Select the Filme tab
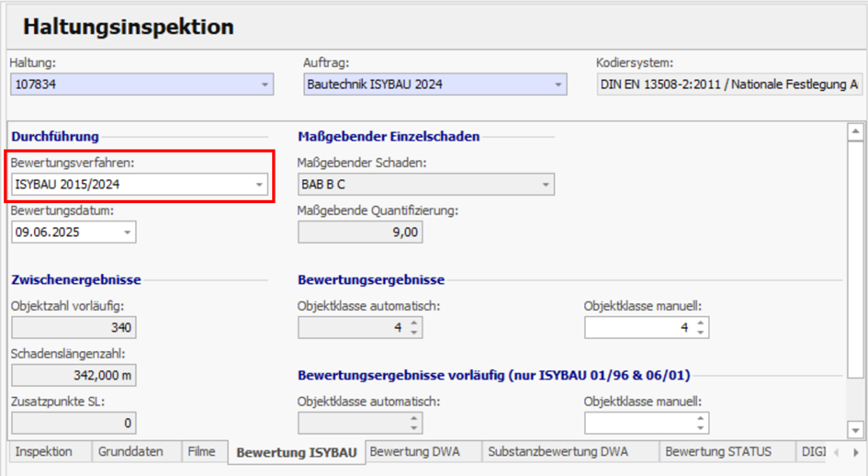Screen dimensions: 868x476 (201, 451)
